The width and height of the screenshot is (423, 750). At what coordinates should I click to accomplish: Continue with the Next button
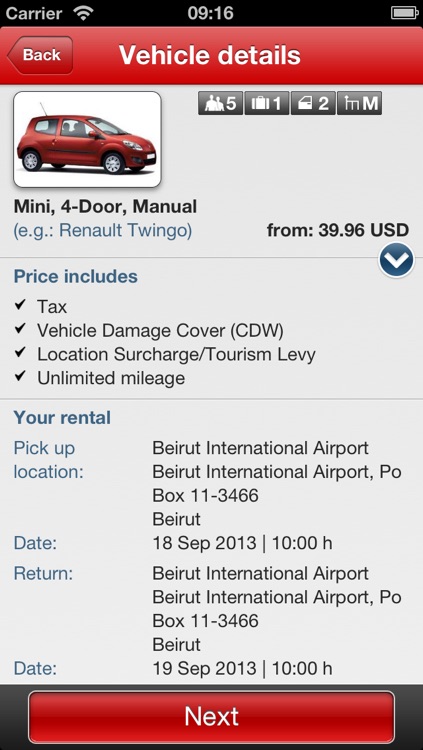pyautogui.click(x=212, y=717)
